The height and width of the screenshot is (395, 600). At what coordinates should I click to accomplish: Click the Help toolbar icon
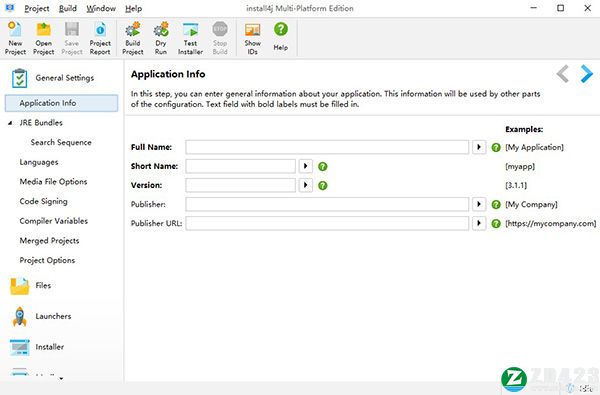tap(280, 36)
